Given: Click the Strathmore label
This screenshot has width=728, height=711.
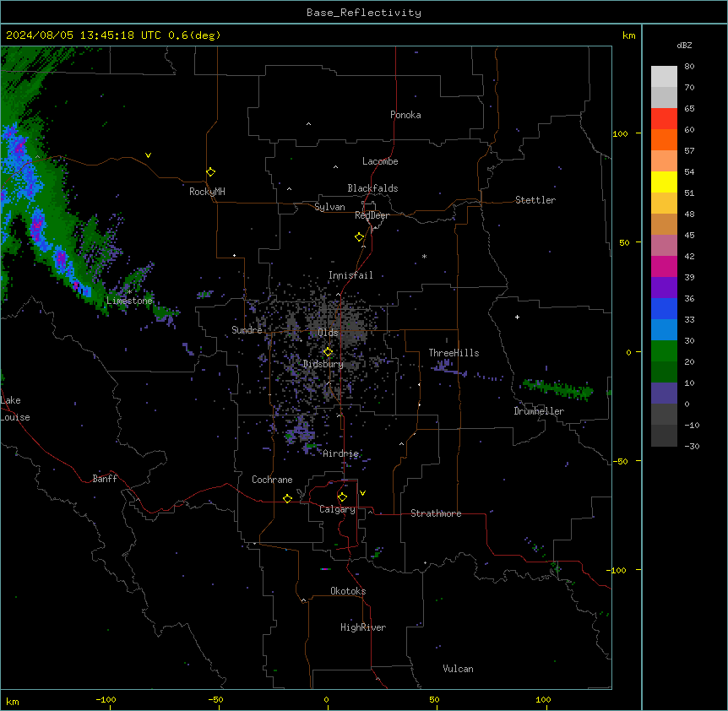Looking at the screenshot, I should (436, 513).
